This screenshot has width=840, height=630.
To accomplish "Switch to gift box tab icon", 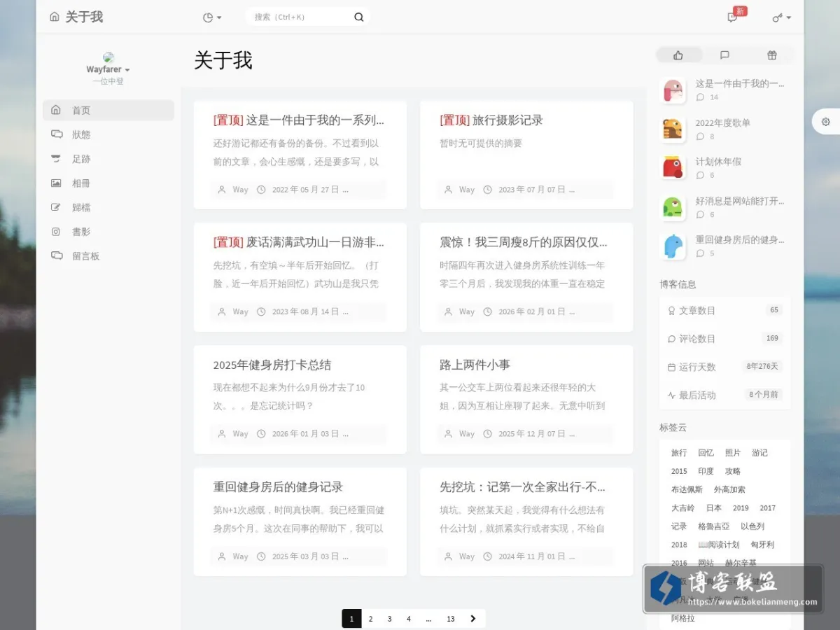I will [x=771, y=55].
